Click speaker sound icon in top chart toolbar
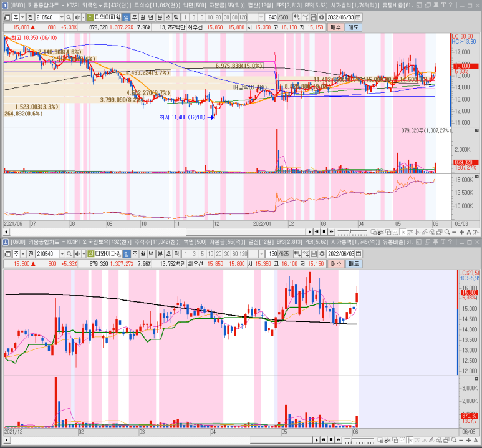 [78, 17]
